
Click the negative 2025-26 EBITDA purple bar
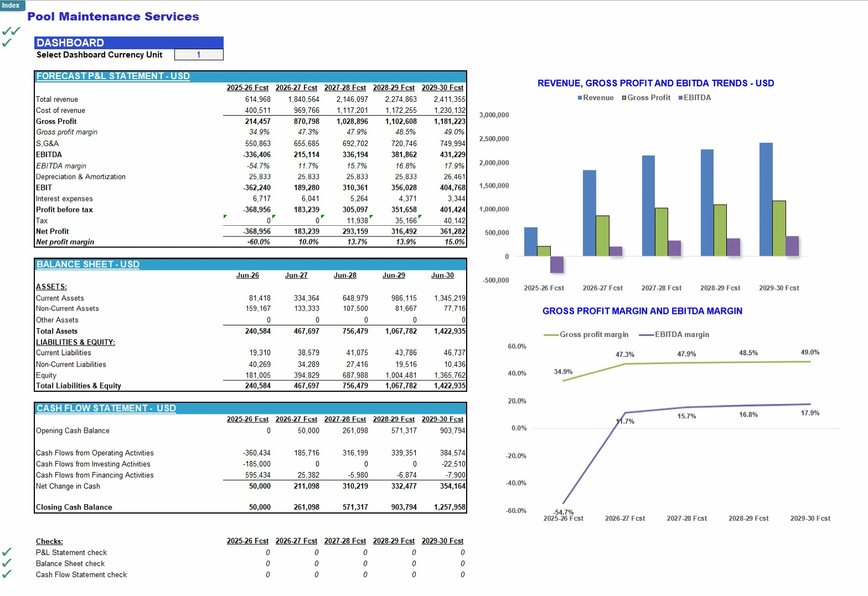[x=557, y=265]
